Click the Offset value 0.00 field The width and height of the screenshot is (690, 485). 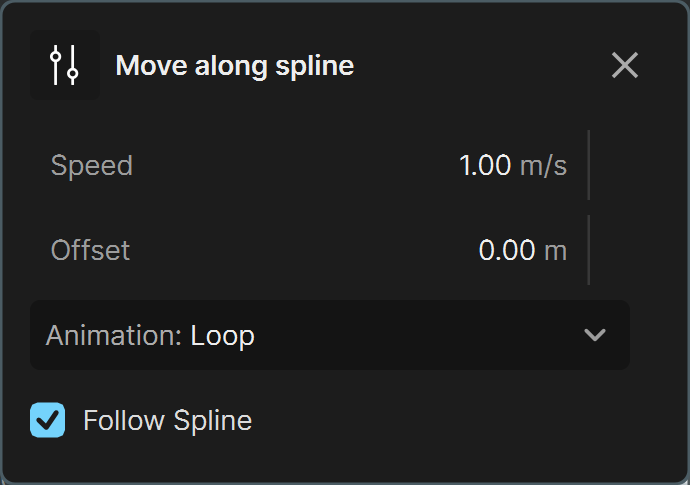pos(506,250)
